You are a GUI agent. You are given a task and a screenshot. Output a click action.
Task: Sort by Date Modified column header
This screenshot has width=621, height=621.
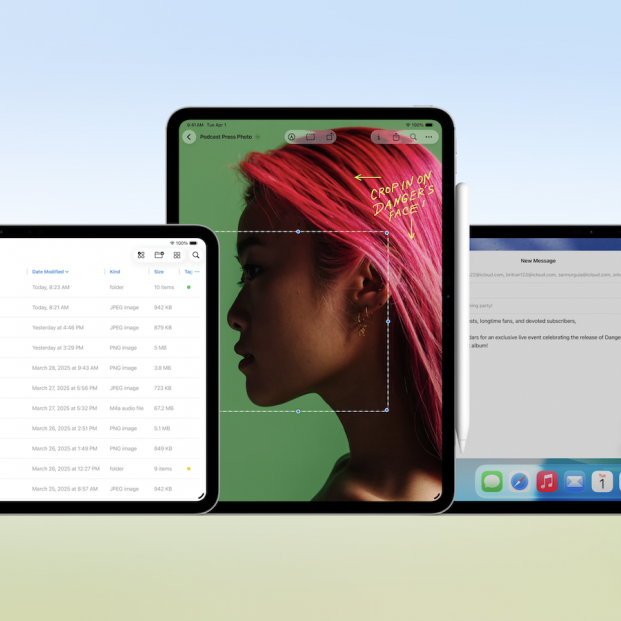click(50, 271)
